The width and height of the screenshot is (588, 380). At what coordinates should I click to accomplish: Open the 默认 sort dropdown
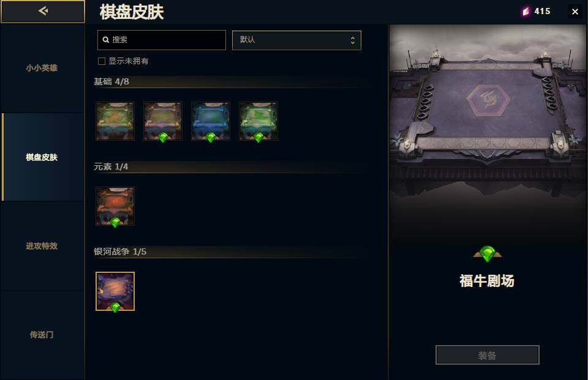(x=296, y=40)
